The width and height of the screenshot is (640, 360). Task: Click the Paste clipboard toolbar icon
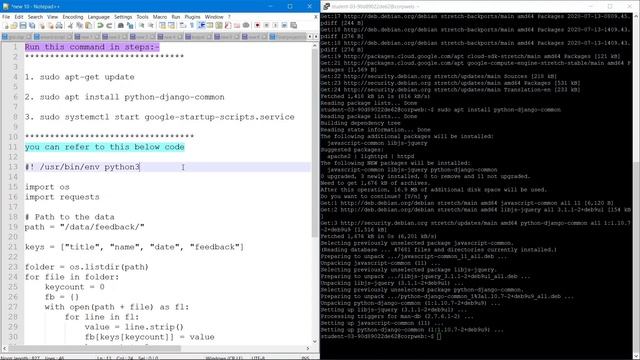(88, 26)
